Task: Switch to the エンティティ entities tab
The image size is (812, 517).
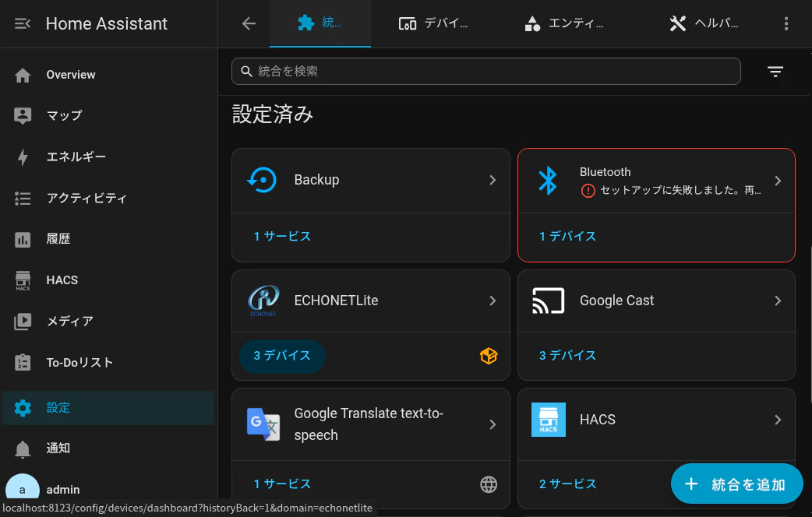Action: 564,23
